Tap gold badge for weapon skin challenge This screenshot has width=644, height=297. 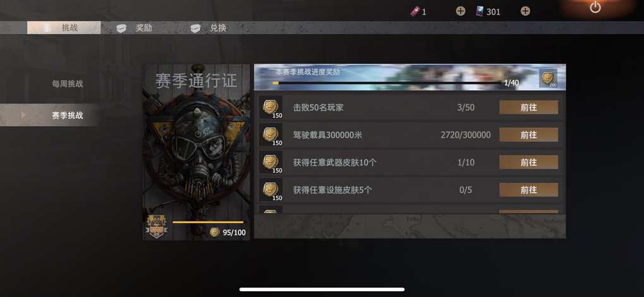pyautogui.click(x=271, y=163)
